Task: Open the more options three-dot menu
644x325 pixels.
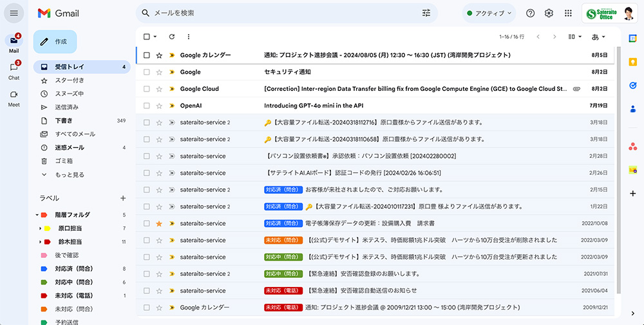Action: pyautogui.click(x=189, y=37)
